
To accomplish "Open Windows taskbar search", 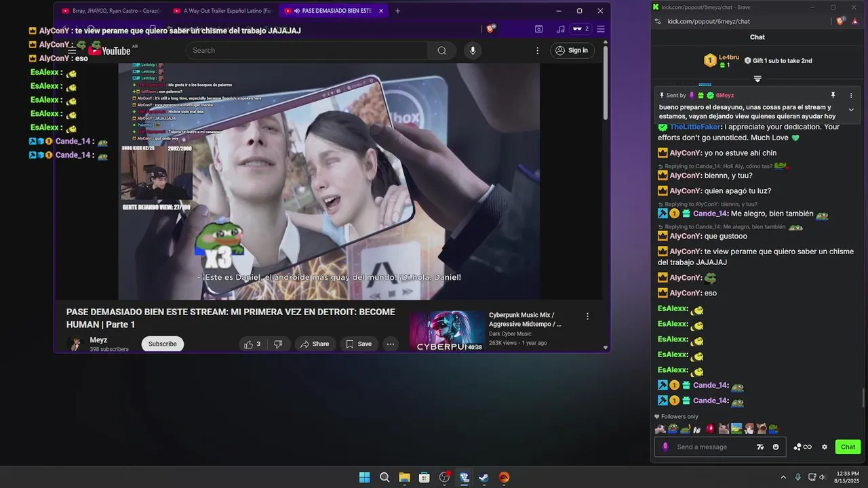I will pyautogui.click(x=384, y=477).
